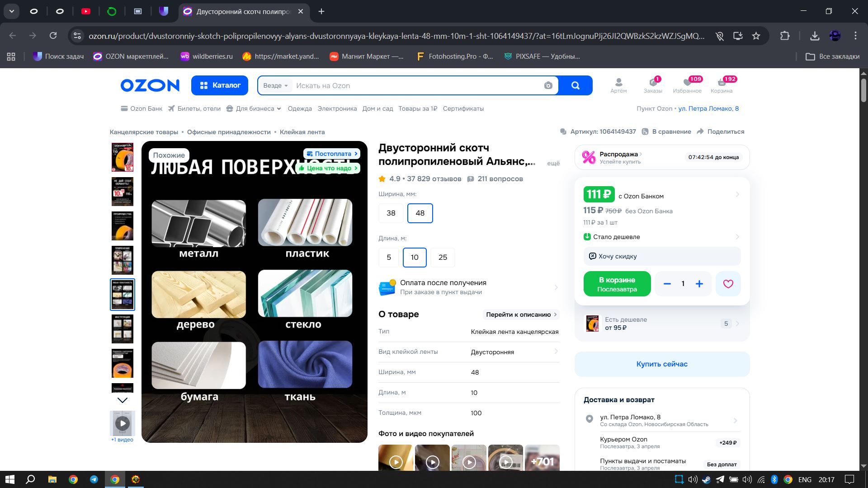Viewport: 868px width, 488px height.
Task: Open the product video thumbnail
Action: (x=122, y=423)
